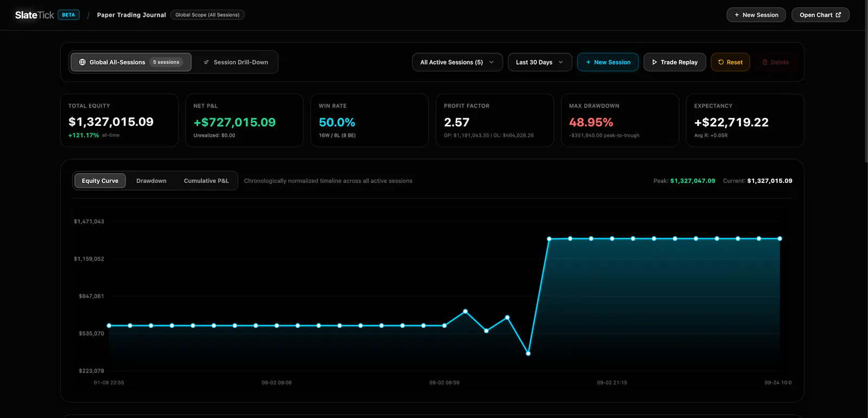
Task: Click the first equity curve data point
Action: click(x=109, y=326)
